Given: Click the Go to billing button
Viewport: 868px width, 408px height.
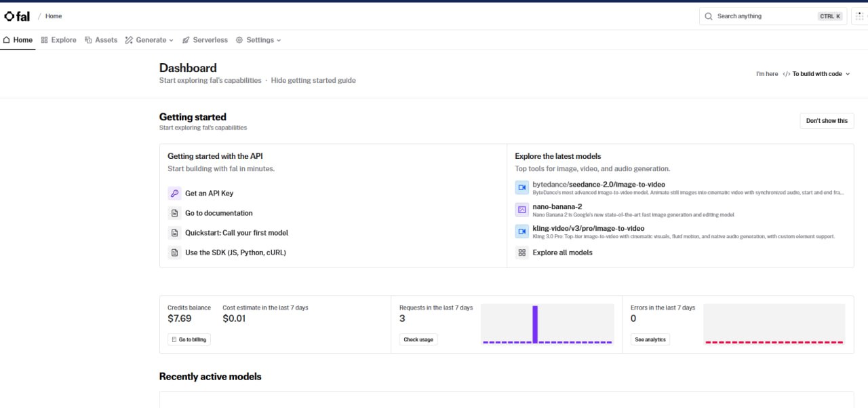Looking at the screenshot, I should pos(189,339).
